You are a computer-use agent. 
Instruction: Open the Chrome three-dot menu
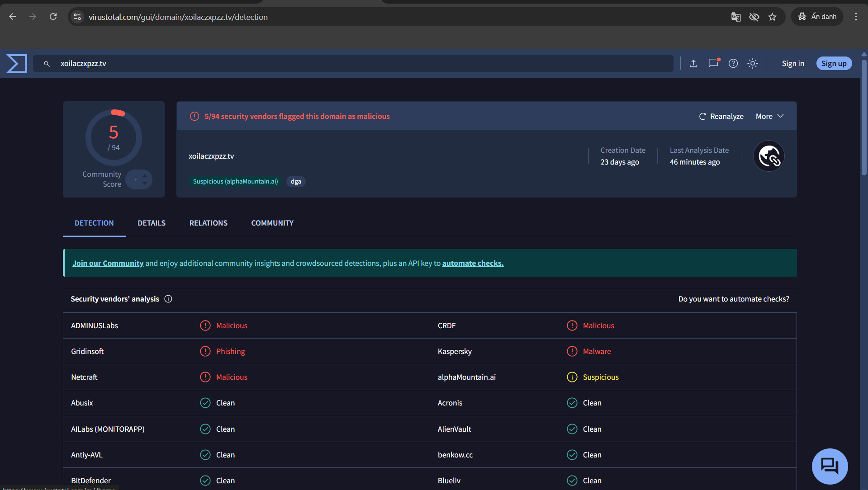(x=856, y=17)
